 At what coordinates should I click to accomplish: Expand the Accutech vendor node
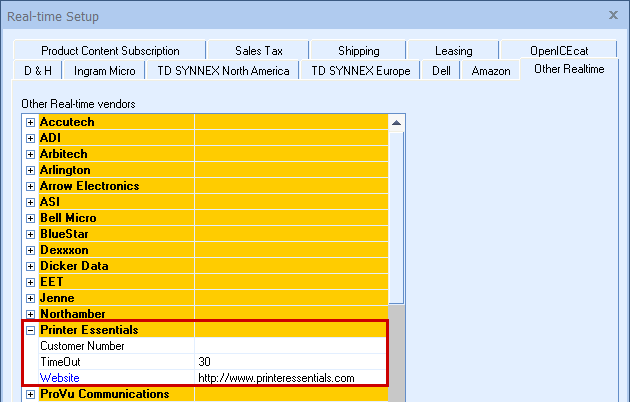tap(31, 122)
